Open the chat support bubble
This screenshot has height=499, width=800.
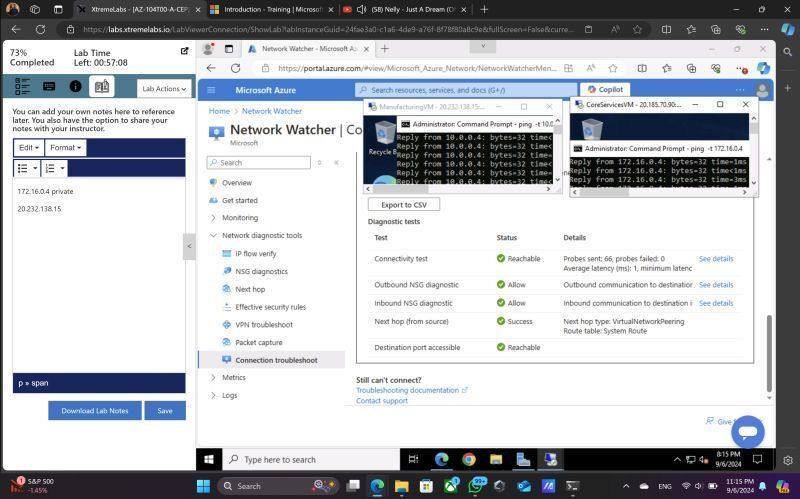click(747, 432)
